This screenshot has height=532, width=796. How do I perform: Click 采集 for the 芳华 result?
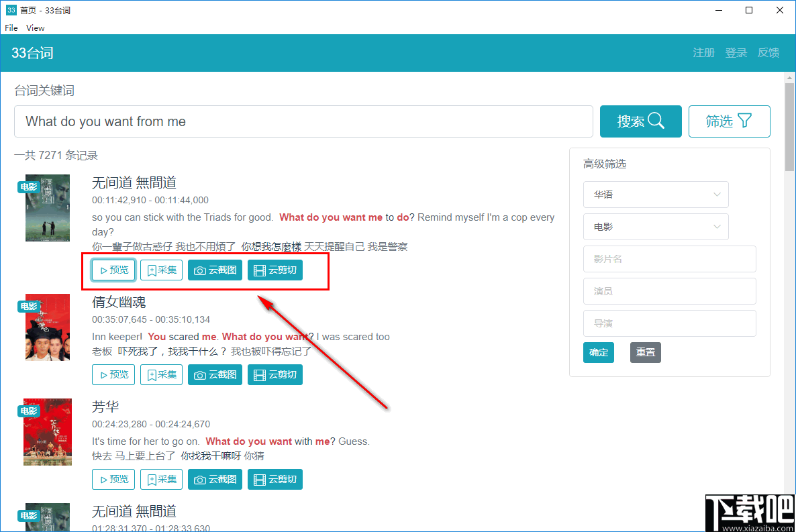click(162, 479)
